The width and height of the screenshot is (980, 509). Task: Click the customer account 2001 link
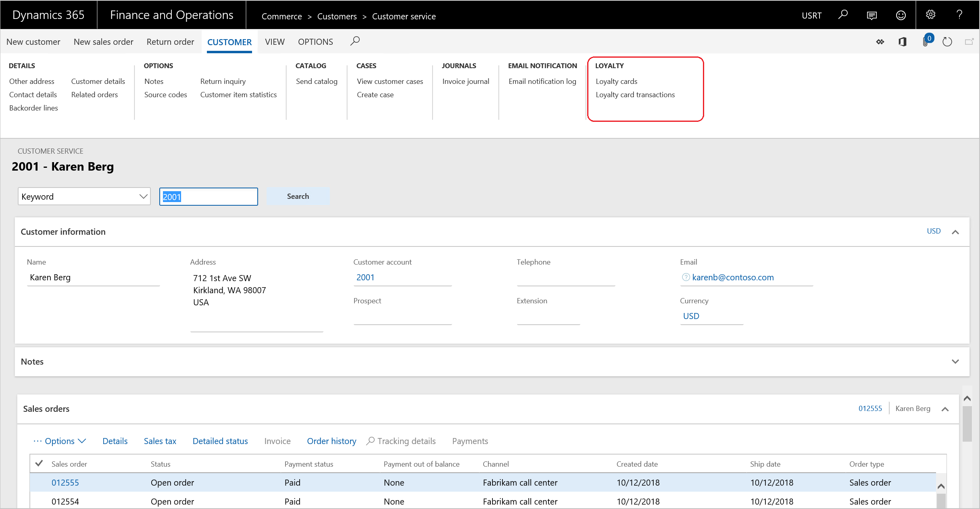(x=365, y=277)
